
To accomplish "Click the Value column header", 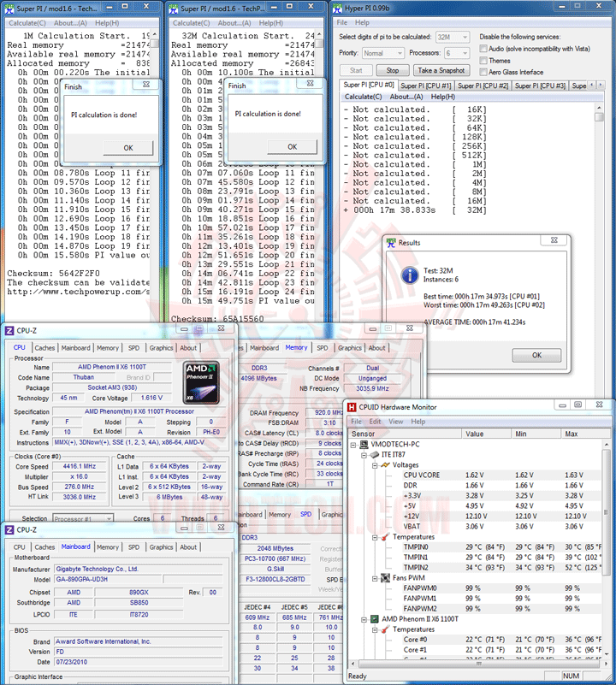I will coord(487,434).
